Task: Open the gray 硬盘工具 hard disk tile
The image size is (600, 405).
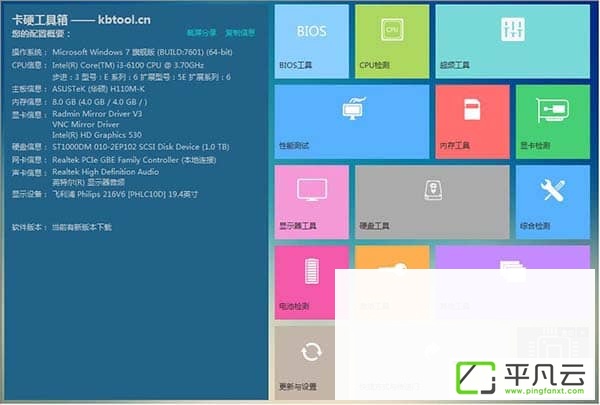Action: pos(432,202)
